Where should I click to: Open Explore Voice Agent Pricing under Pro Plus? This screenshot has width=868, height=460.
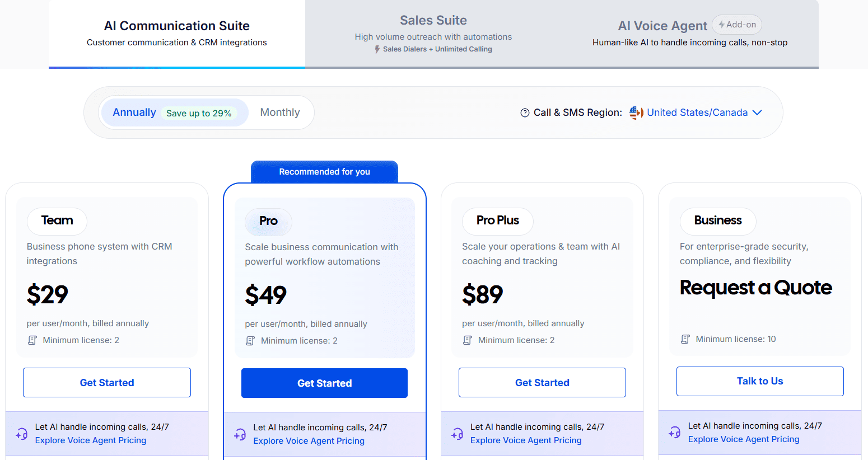[526, 440]
